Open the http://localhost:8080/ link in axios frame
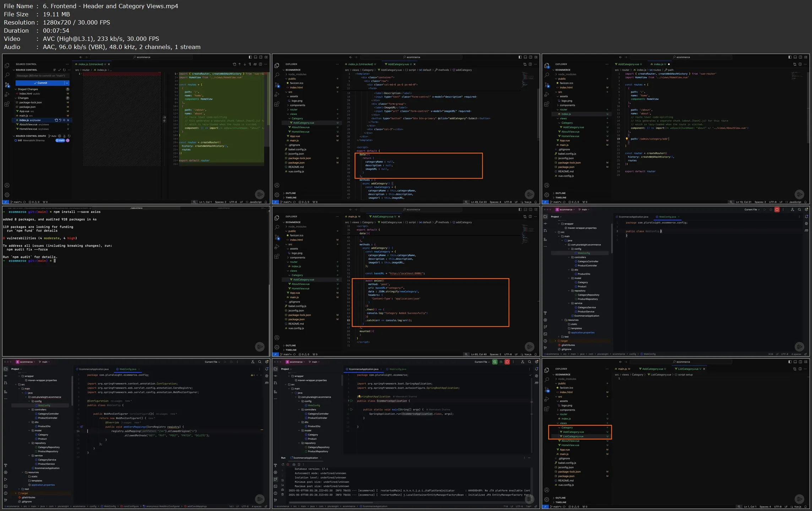The width and height of the screenshot is (812, 511). point(406,273)
